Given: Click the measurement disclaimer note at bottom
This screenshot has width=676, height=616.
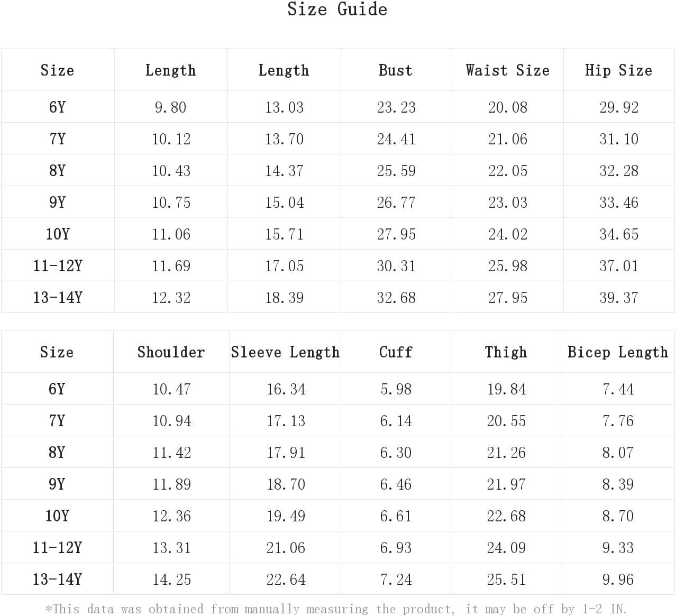Looking at the screenshot, I should [336, 609].
